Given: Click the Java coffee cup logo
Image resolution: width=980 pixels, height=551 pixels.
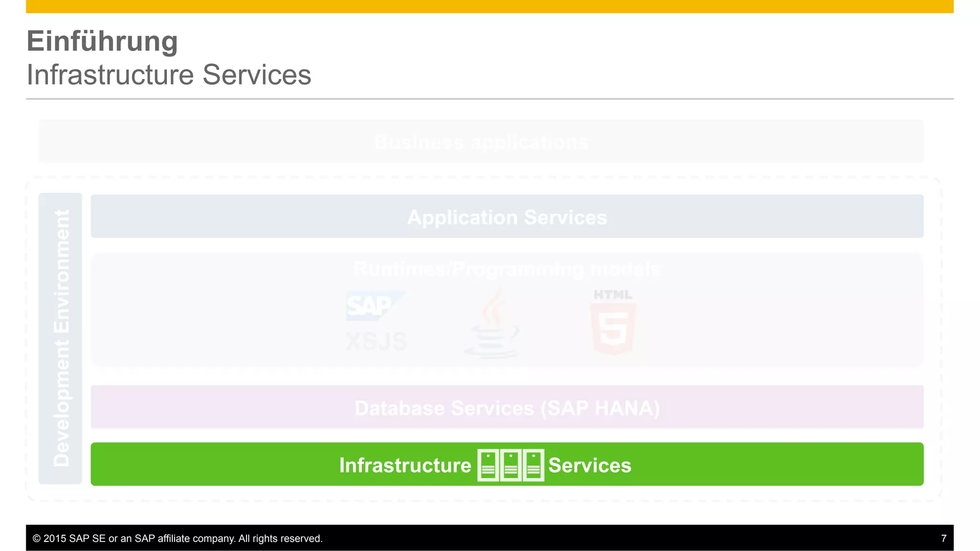Looking at the screenshot, I should coord(492,323).
